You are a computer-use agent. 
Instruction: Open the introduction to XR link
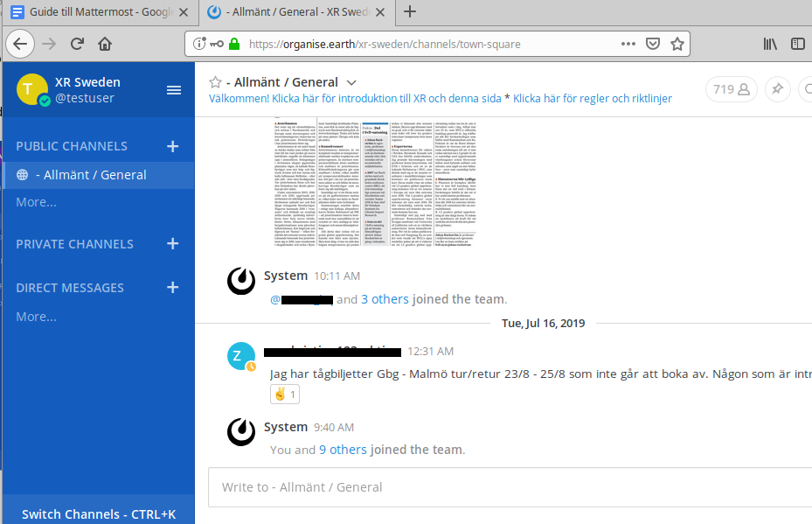pyautogui.click(x=355, y=99)
